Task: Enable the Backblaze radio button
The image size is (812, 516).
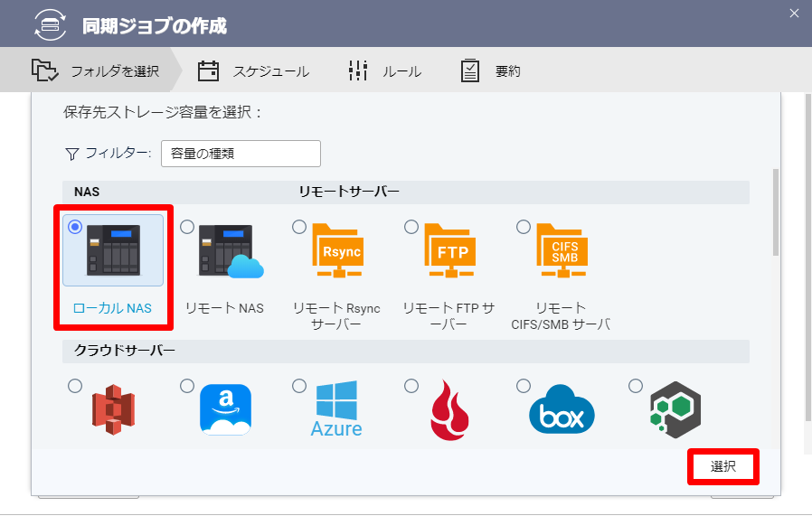Action: [411, 386]
